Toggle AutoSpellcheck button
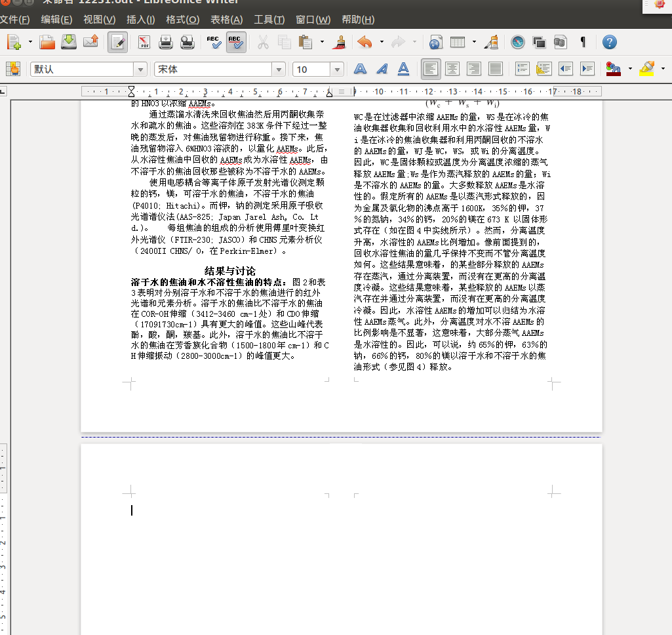Image resolution: width=672 pixels, height=635 pixels. (x=236, y=42)
